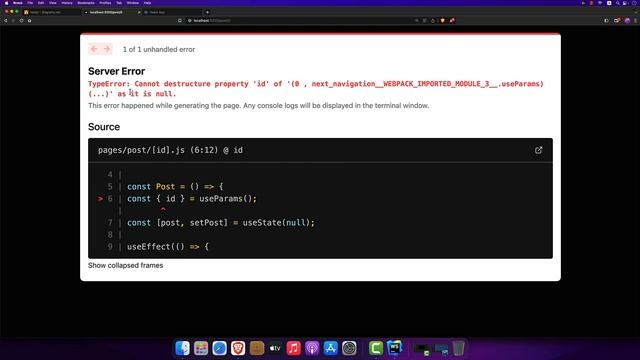This screenshot has height=360, width=640.
Task: Go to previous error arrow
Action: tap(94, 49)
